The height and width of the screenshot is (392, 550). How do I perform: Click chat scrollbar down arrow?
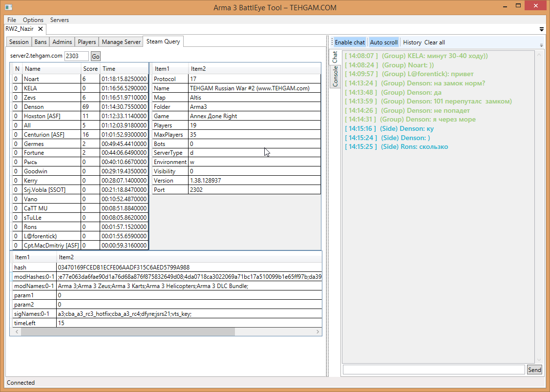(539, 360)
